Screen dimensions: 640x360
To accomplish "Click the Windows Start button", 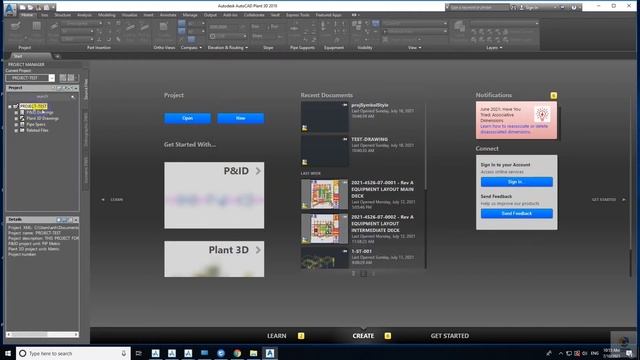I will pos(8,353).
